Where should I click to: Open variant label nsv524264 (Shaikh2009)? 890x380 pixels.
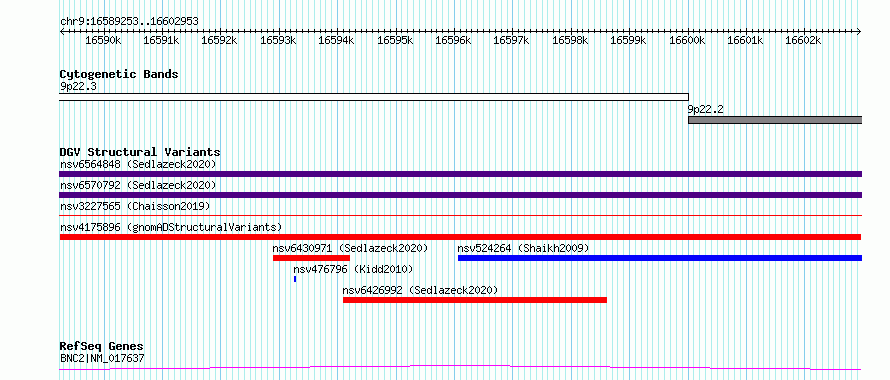tap(523, 248)
